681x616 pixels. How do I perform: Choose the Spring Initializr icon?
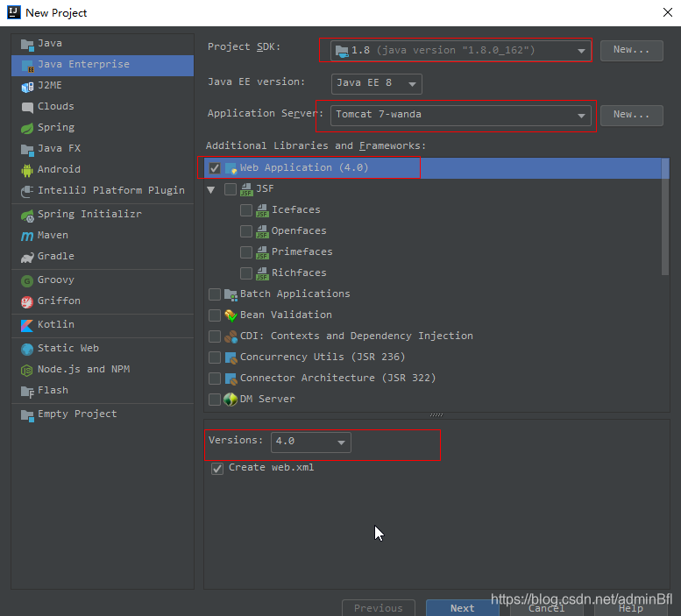[x=27, y=215]
